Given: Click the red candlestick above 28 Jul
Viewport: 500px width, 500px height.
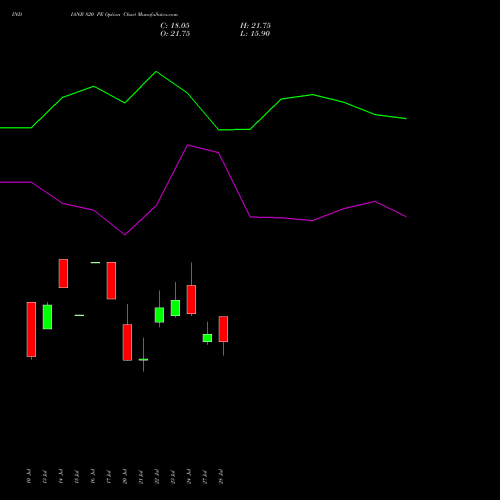Looking at the screenshot, I should pyautogui.click(x=223, y=329).
